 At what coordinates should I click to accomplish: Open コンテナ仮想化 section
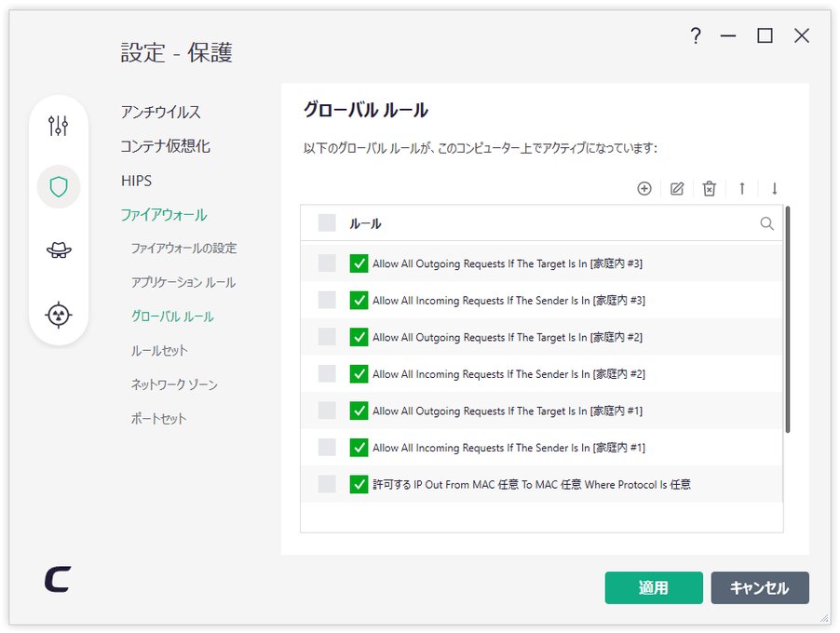pos(165,146)
